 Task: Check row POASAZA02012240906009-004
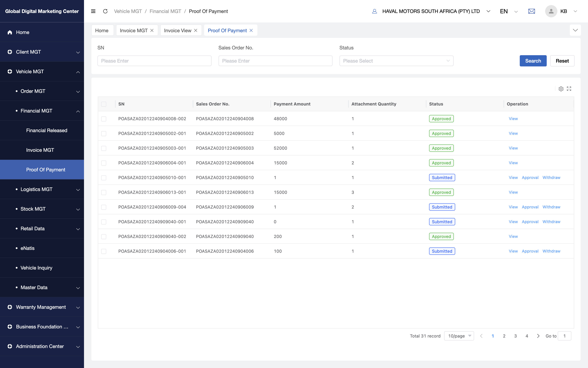pos(104,207)
